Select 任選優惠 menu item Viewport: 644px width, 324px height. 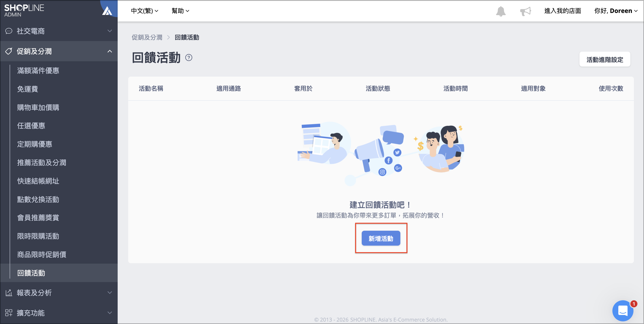point(31,126)
